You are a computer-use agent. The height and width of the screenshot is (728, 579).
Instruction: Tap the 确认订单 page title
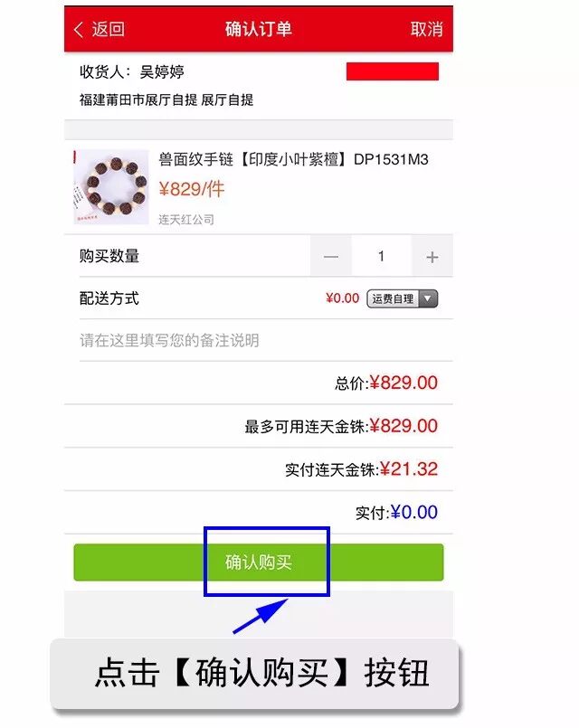(259, 29)
